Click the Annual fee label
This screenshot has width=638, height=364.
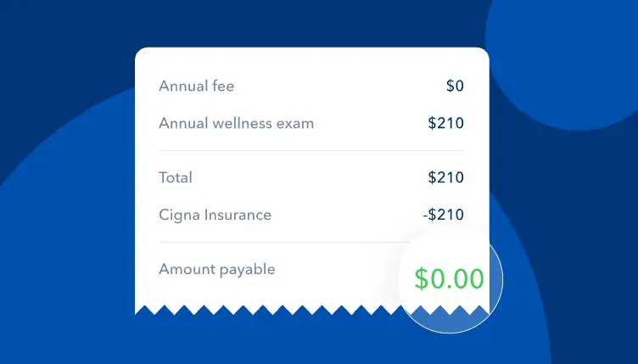tap(196, 86)
